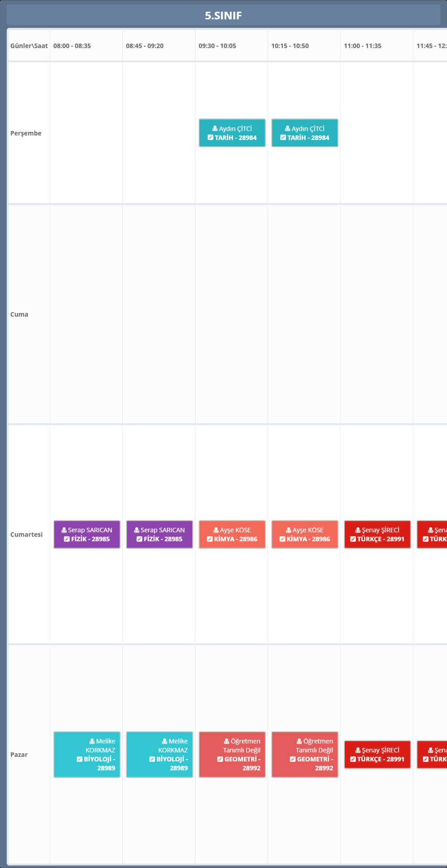
Task: Click edit icon in Cumartesi 09:30 KİMYA lesson
Action: pos(209,539)
